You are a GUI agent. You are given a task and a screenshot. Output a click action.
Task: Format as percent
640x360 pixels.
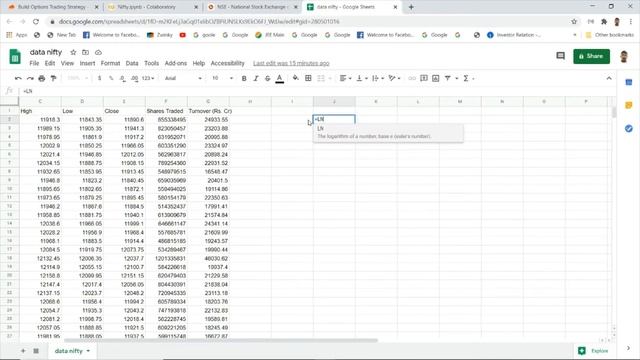[x=111, y=78]
